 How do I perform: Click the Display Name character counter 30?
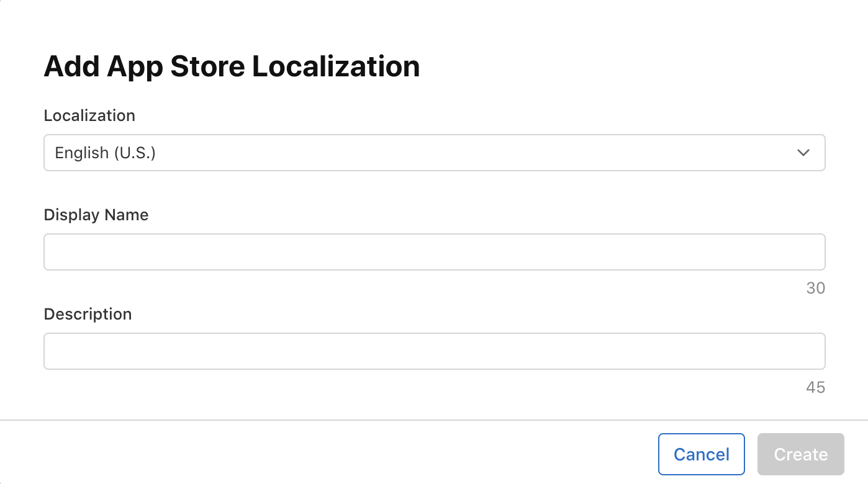click(815, 288)
